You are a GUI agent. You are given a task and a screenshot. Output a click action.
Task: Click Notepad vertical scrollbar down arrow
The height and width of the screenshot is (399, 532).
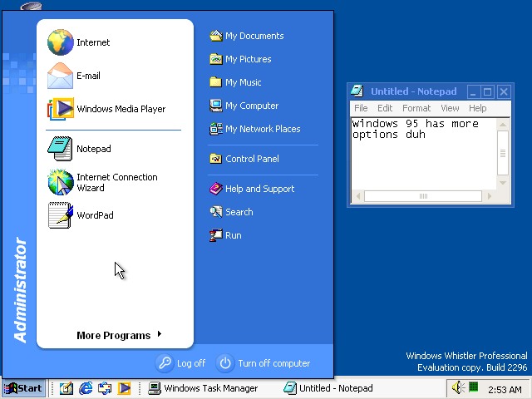point(503,183)
